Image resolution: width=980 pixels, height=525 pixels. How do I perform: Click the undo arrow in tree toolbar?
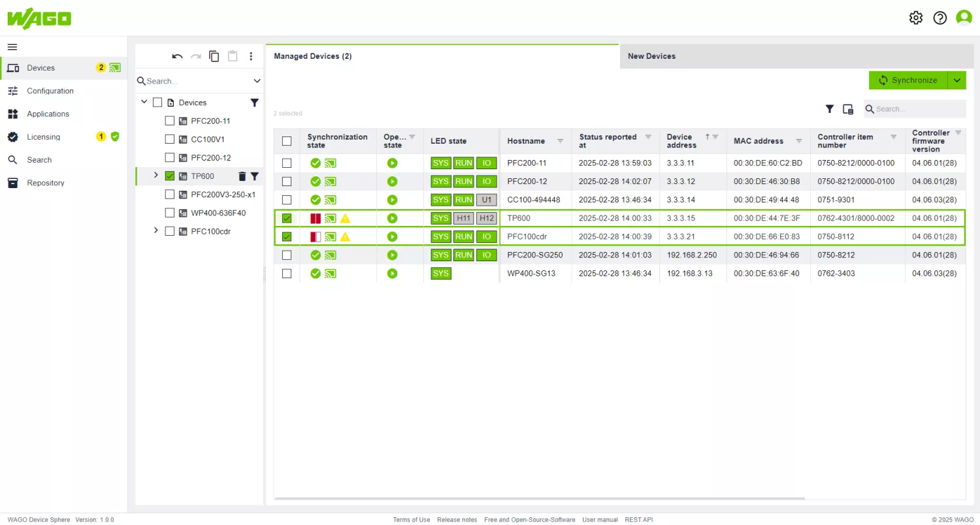[x=177, y=56]
